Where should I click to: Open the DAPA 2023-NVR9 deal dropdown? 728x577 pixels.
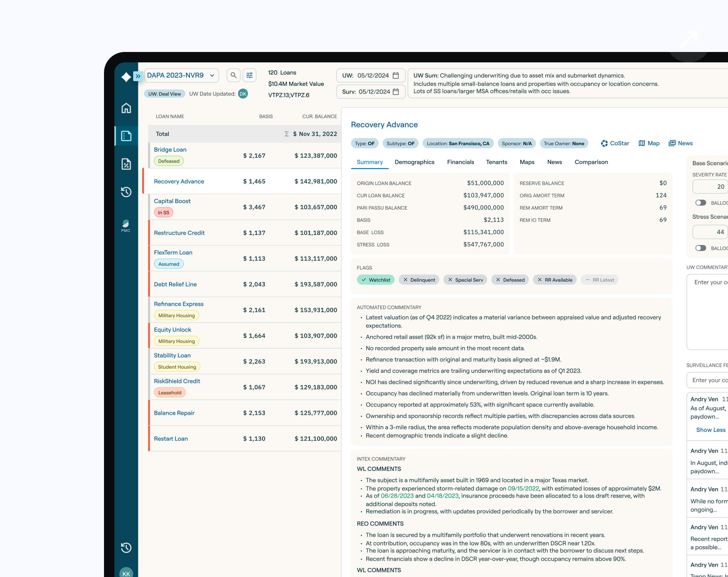coord(181,76)
